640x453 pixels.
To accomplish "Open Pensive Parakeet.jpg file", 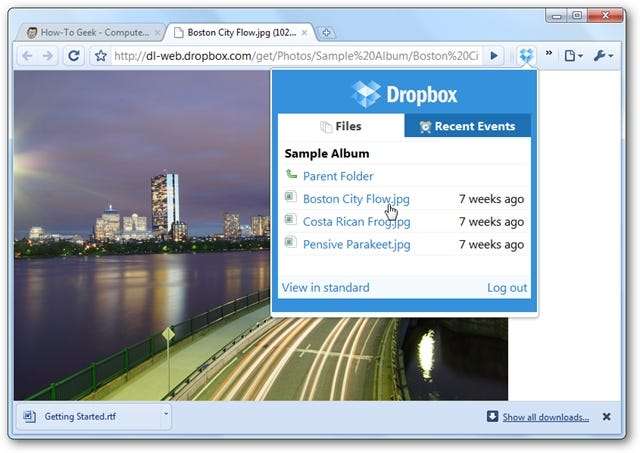I will 356,244.
